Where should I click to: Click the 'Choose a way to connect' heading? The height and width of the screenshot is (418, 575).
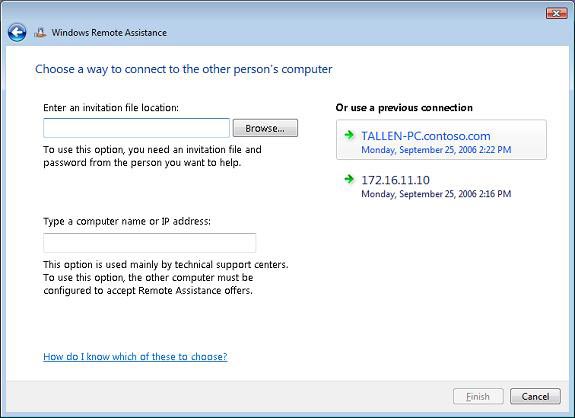point(184,69)
